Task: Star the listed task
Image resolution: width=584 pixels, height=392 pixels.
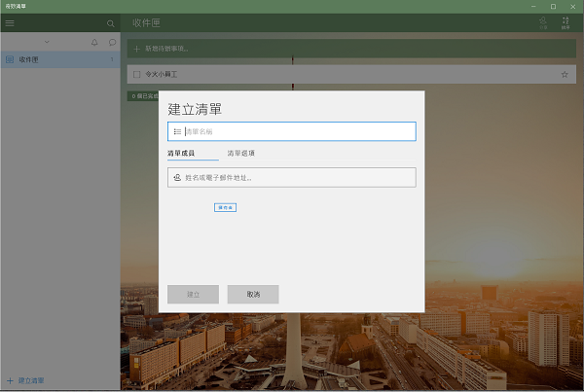Action: 565,75
